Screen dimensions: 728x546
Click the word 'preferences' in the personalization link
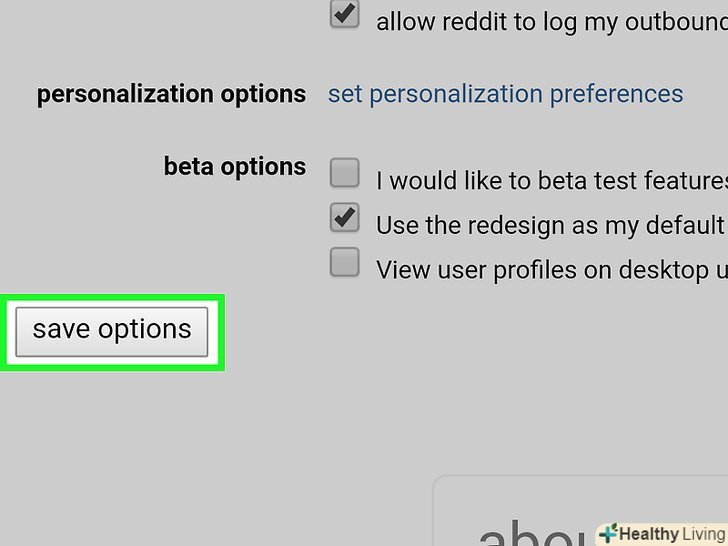617,95
